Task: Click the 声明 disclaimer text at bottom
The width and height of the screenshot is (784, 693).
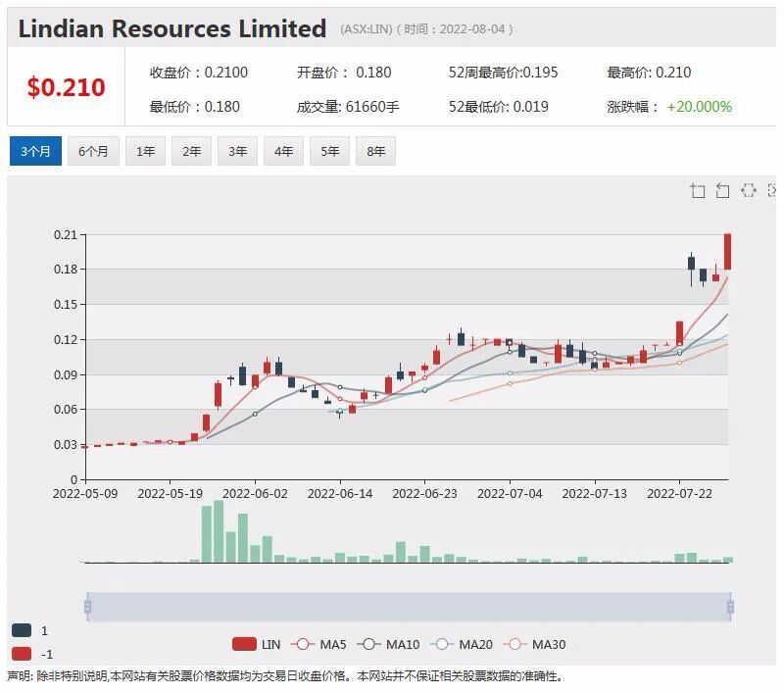Action: tap(285, 676)
